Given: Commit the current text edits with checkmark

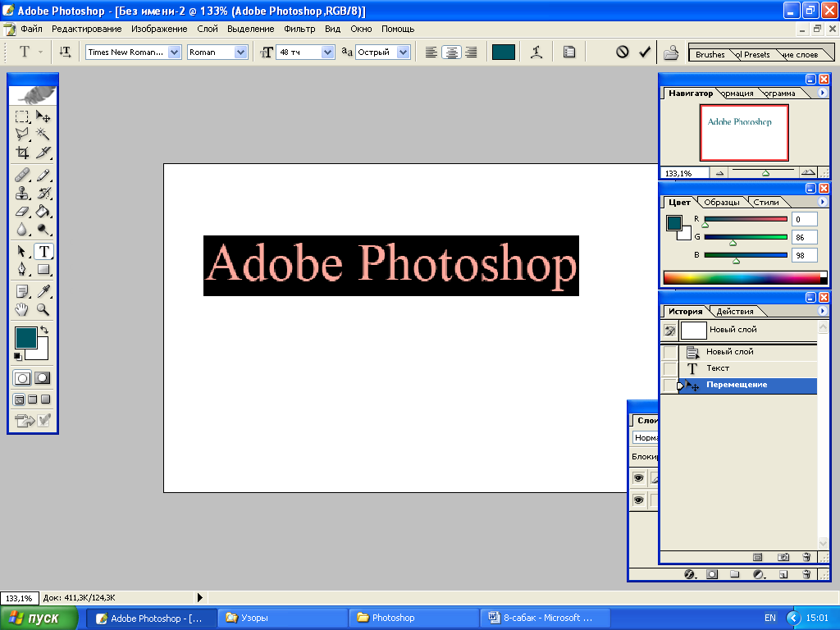Looking at the screenshot, I should point(645,52).
